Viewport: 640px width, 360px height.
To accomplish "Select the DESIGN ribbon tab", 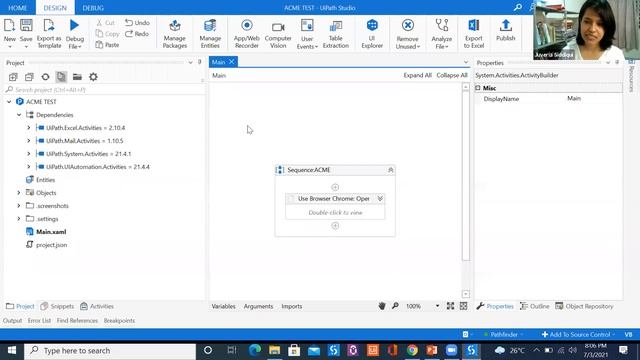I will (x=55, y=8).
